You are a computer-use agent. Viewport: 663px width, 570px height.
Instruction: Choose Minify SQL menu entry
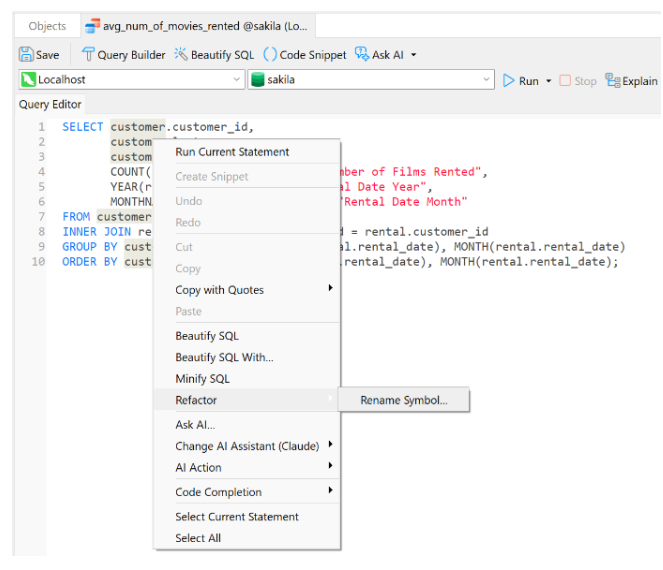pos(247,378)
